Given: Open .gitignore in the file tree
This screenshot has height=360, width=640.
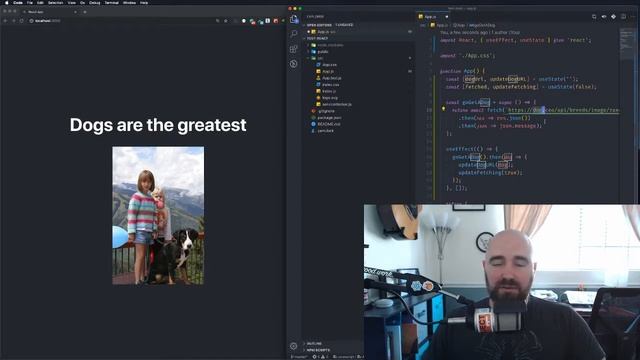Looking at the screenshot, I should tap(326, 111).
